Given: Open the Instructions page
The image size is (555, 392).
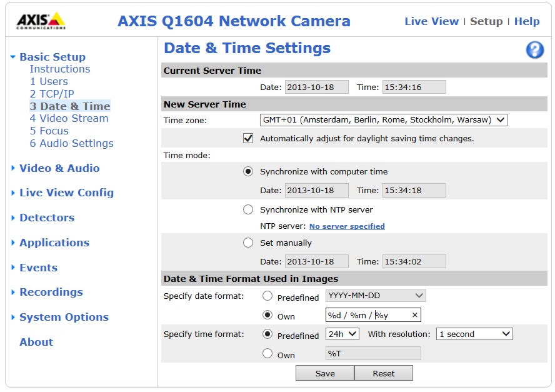Looking at the screenshot, I should point(60,69).
